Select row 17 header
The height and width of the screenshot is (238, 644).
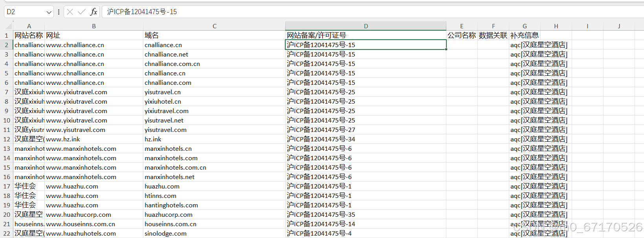click(7, 186)
